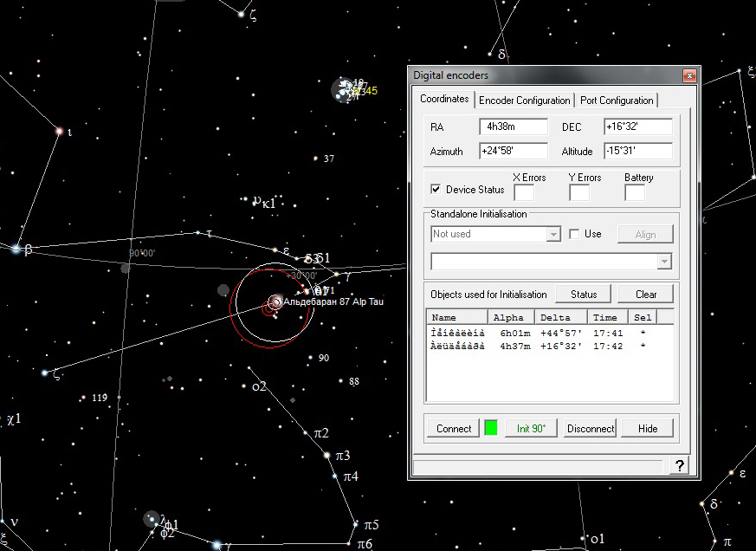Click the Time column header
Image resolution: width=756 pixels, height=551 pixels.
pos(608,317)
